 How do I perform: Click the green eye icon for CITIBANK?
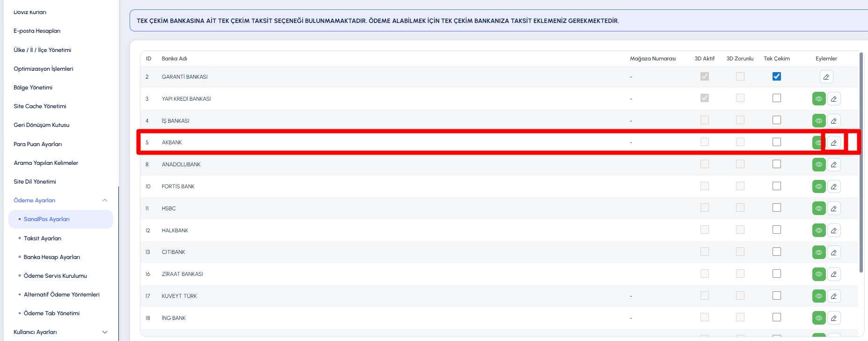tap(819, 252)
